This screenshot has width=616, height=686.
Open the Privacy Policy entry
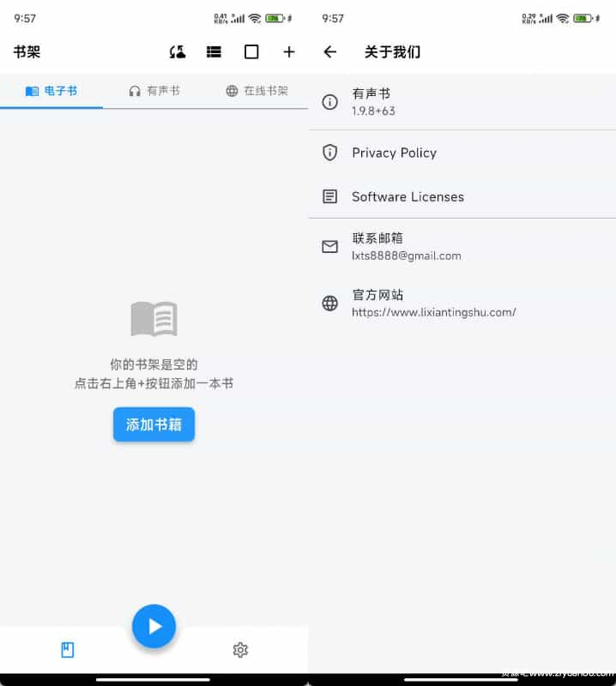(x=394, y=153)
